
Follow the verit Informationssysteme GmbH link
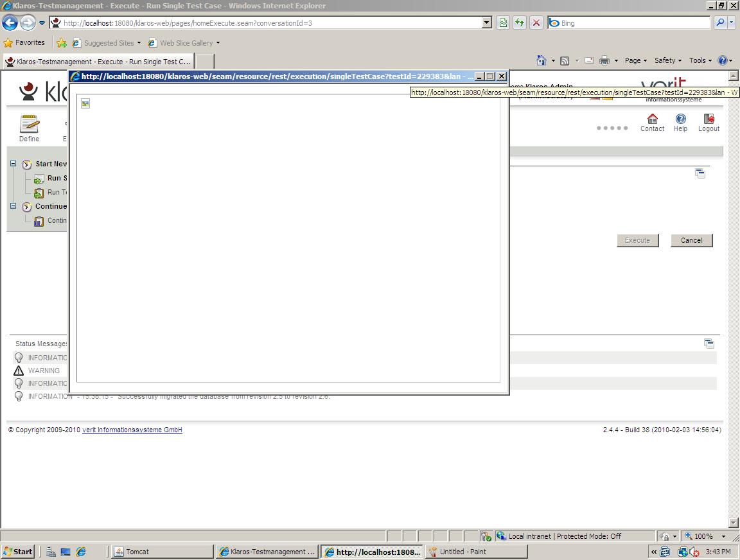click(x=132, y=430)
